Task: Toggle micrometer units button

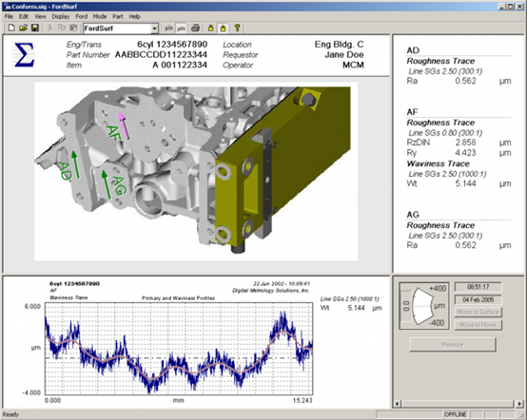Action: 181,29
